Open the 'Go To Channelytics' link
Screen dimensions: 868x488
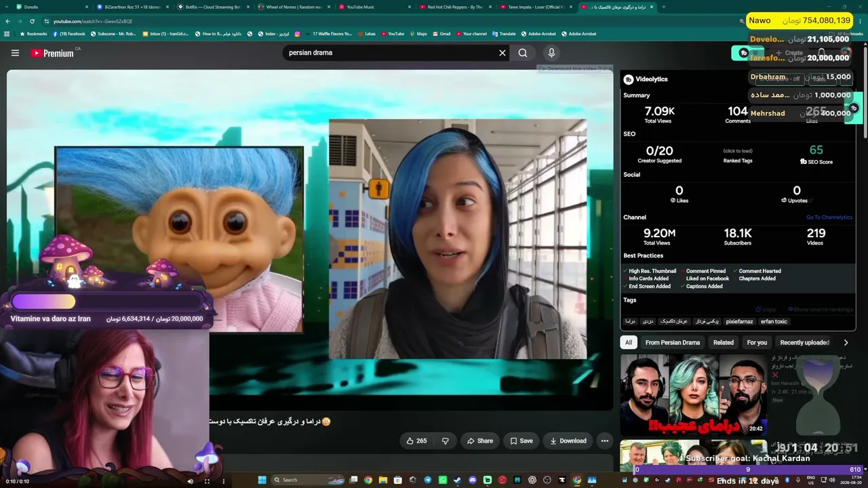point(829,218)
